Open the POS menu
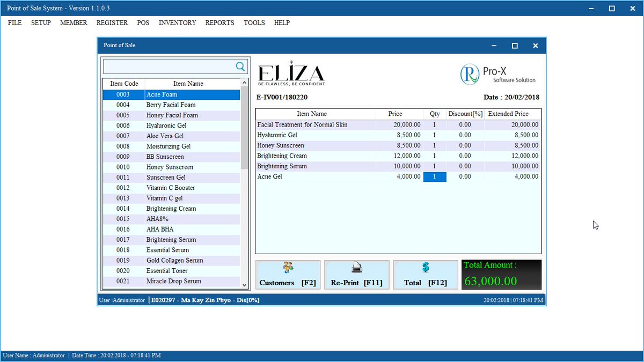This screenshot has height=362, width=644. click(143, 23)
